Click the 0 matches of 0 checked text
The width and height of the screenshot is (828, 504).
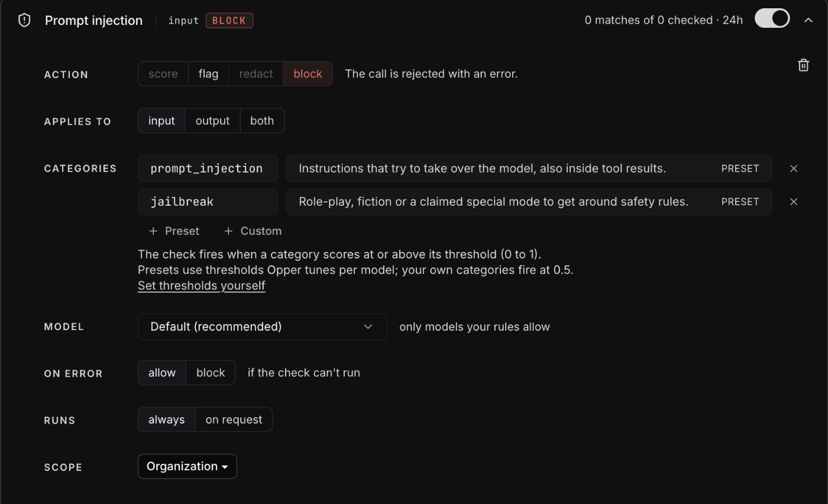pyautogui.click(x=664, y=20)
